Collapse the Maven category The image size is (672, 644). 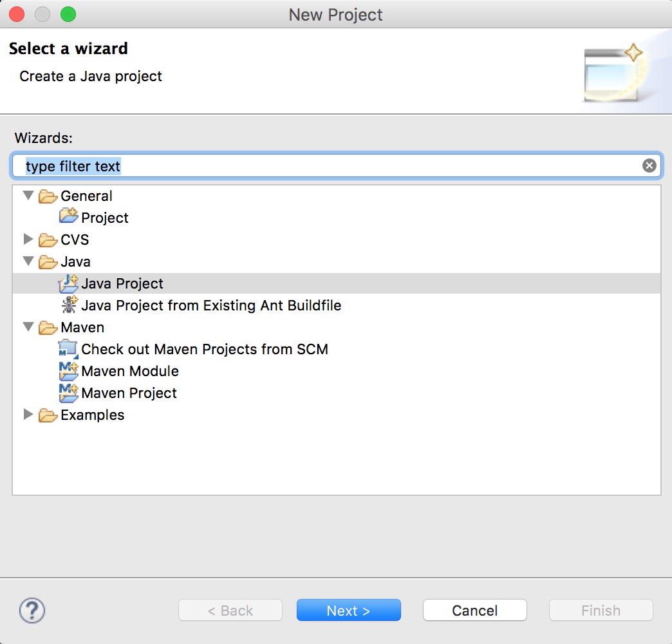28,327
